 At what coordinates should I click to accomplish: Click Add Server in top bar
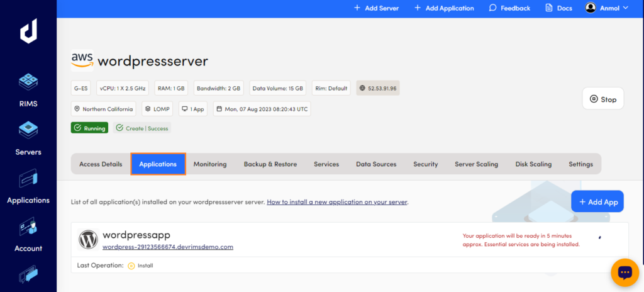(x=376, y=8)
